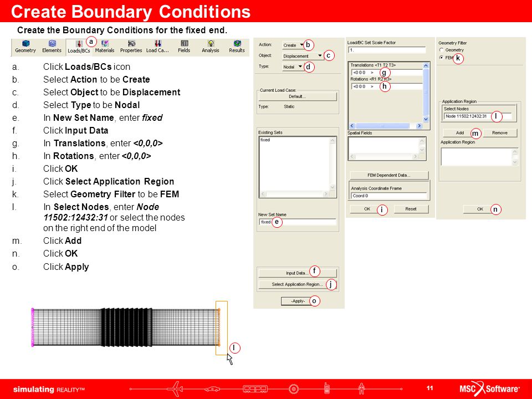The width and height of the screenshot is (532, 399).
Task: Open the Materials toolbar icon
Action: pyautogui.click(x=105, y=47)
